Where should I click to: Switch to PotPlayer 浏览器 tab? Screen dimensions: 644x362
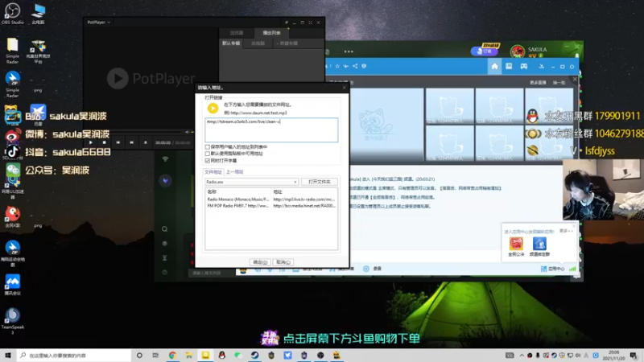[x=237, y=33]
